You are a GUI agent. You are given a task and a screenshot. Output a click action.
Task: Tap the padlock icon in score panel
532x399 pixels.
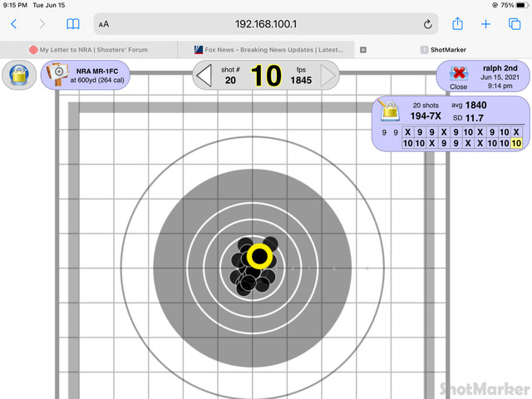(389, 111)
